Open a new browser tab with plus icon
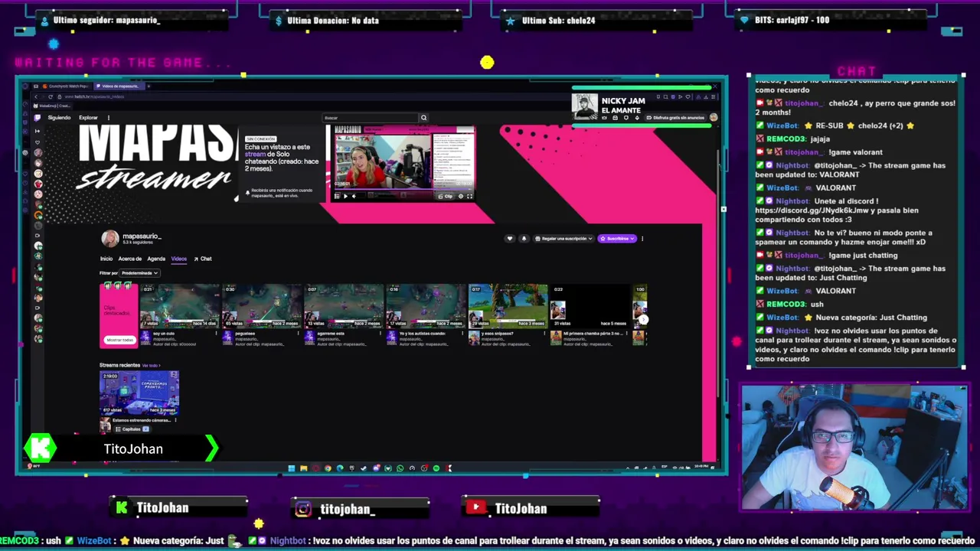Image resolution: width=980 pixels, height=551 pixels. point(149,86)
